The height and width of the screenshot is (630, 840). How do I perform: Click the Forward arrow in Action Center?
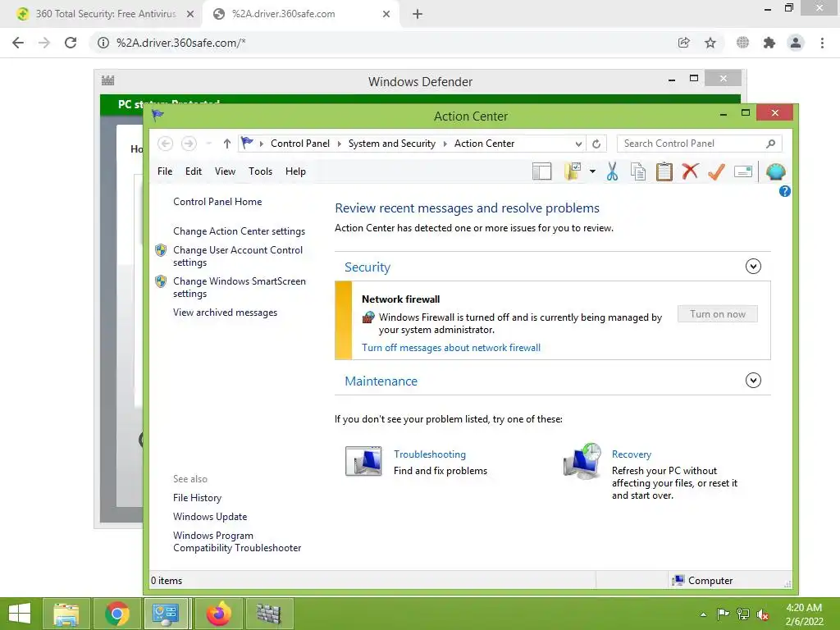pos(189,144)
